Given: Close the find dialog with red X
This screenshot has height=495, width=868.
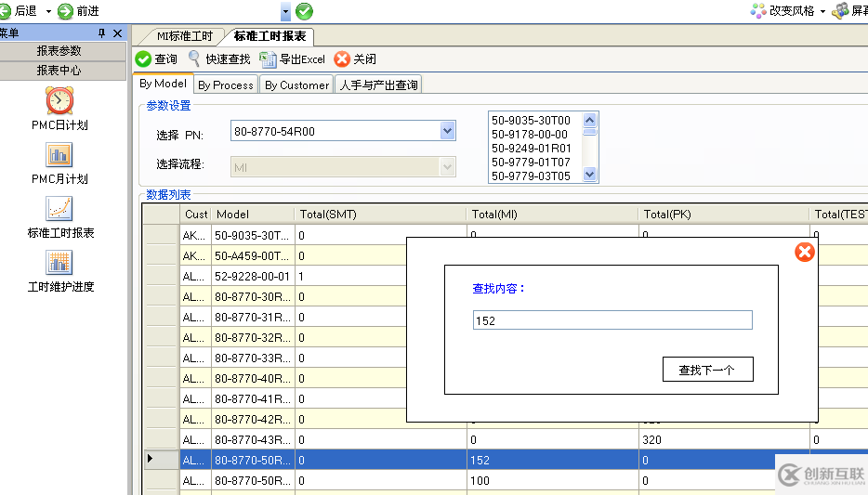Looking at the screenshot, I should coord(804,253).
